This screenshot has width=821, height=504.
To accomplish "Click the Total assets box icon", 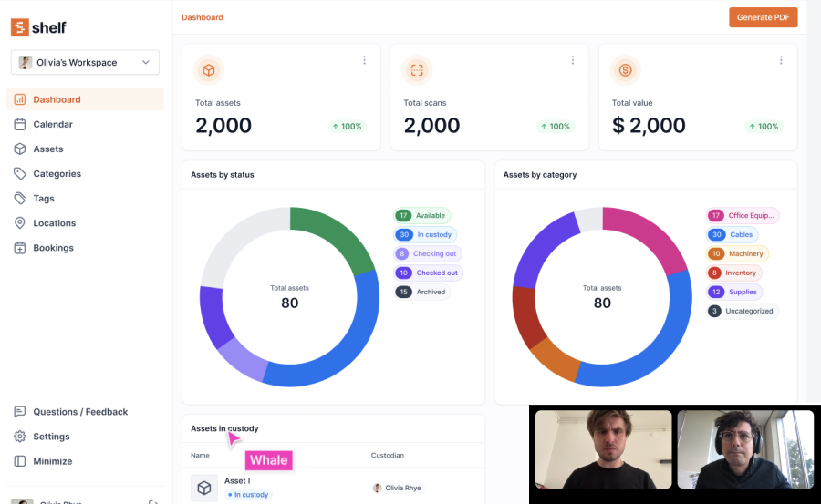I will tap(208, 70).
